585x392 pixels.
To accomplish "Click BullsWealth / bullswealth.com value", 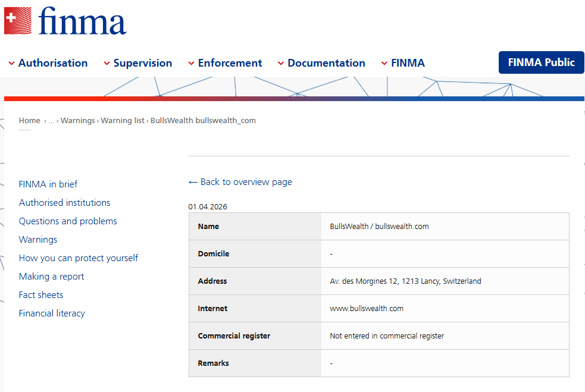I will [380, 227].
